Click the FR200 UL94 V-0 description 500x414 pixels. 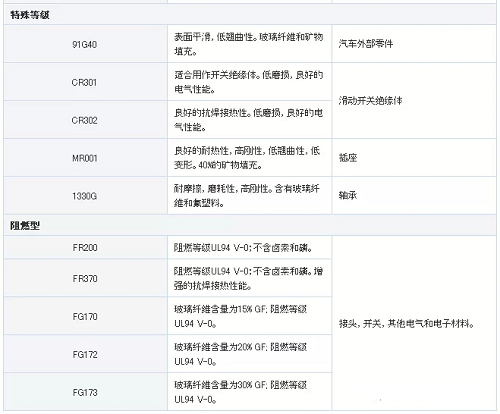click(x=243, y=248)
